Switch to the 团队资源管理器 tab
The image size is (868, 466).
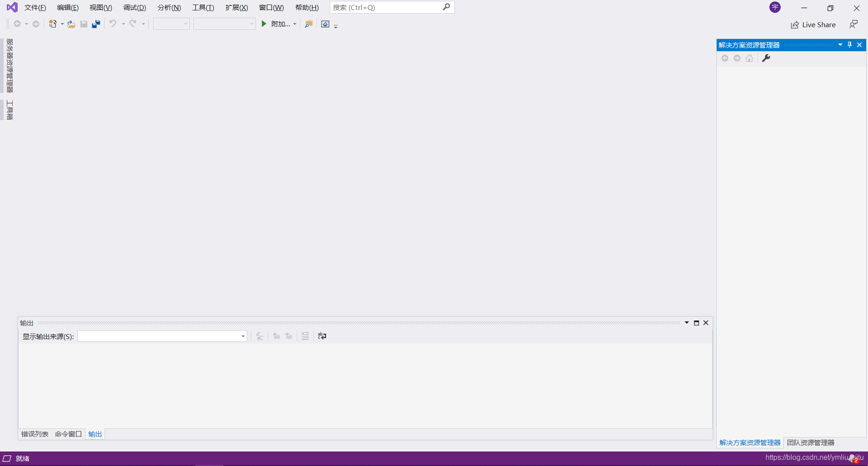point(810,443)
